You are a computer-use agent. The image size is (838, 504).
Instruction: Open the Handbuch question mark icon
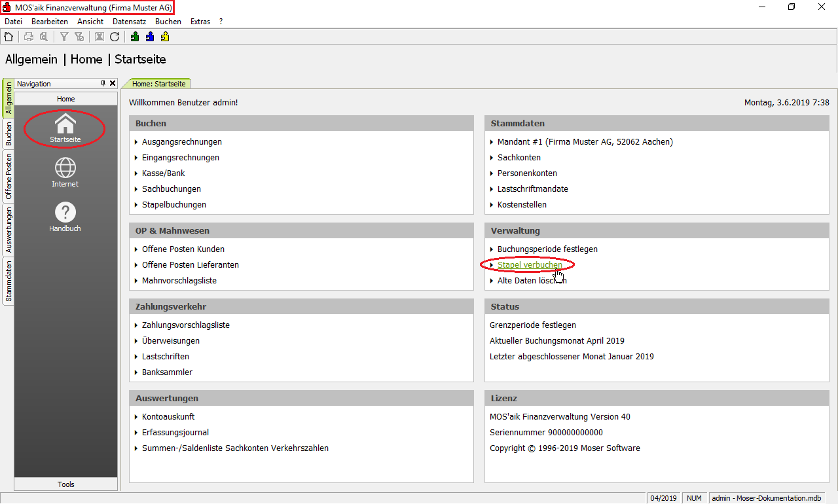tap(65, 217)
